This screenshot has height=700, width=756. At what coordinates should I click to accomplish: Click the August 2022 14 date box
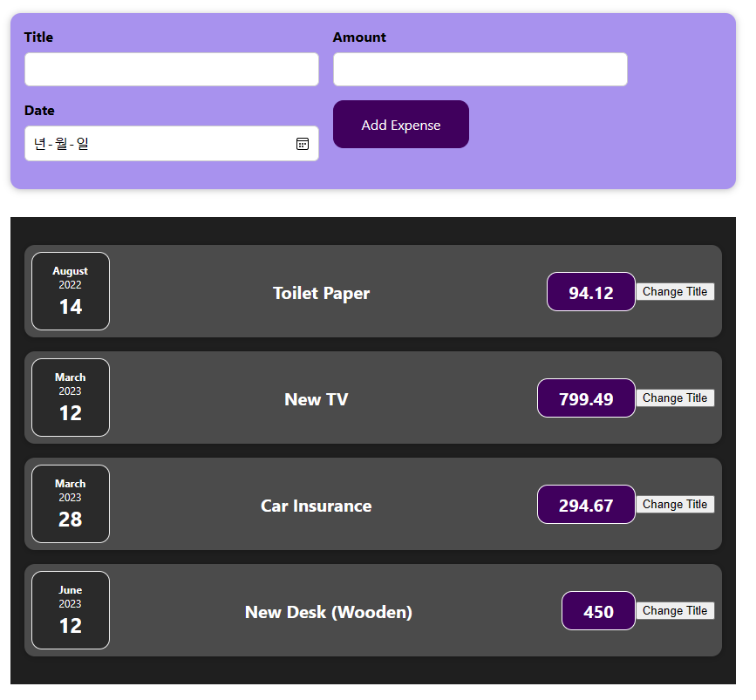tap(71, 291)
